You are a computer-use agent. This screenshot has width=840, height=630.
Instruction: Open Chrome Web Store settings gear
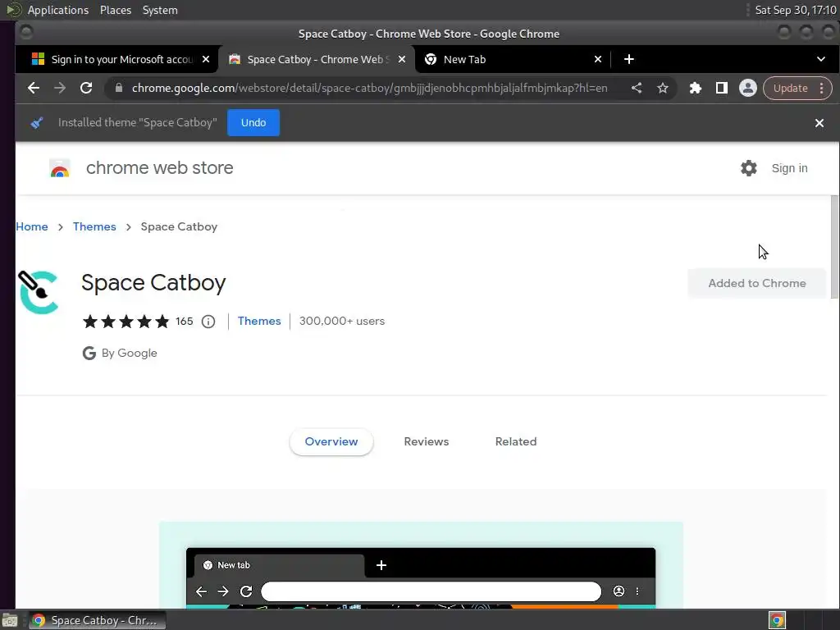point(748,168)
